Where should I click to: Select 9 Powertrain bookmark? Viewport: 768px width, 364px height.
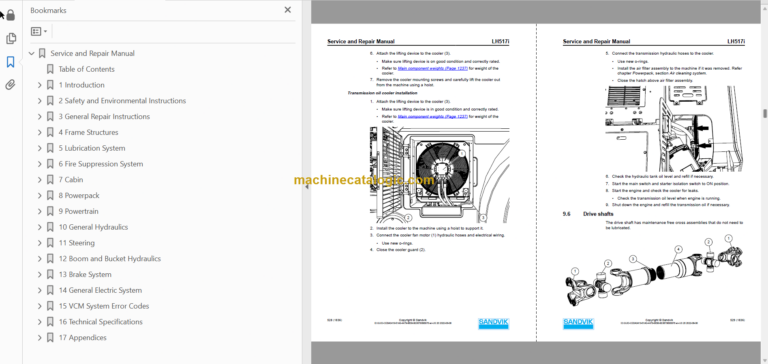tap(78, 211)
